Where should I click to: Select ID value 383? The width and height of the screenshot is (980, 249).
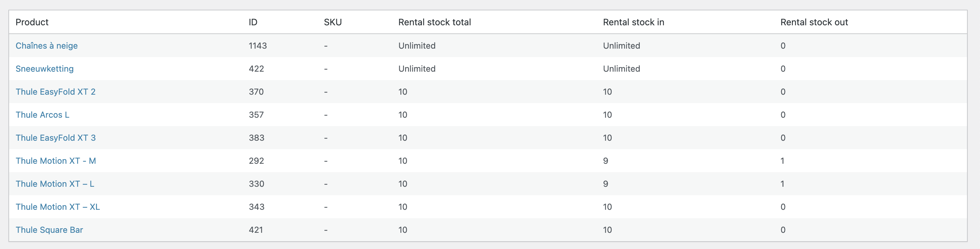[257, 137]
